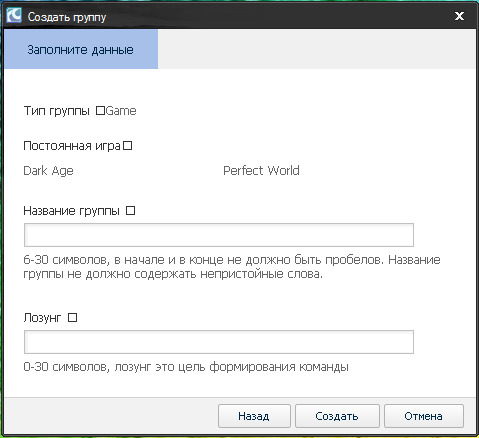This screenshot has height=438, width=479.
Task: Click the Постоянная игра label
Action: pyautogui.click(x=72, y=146)
